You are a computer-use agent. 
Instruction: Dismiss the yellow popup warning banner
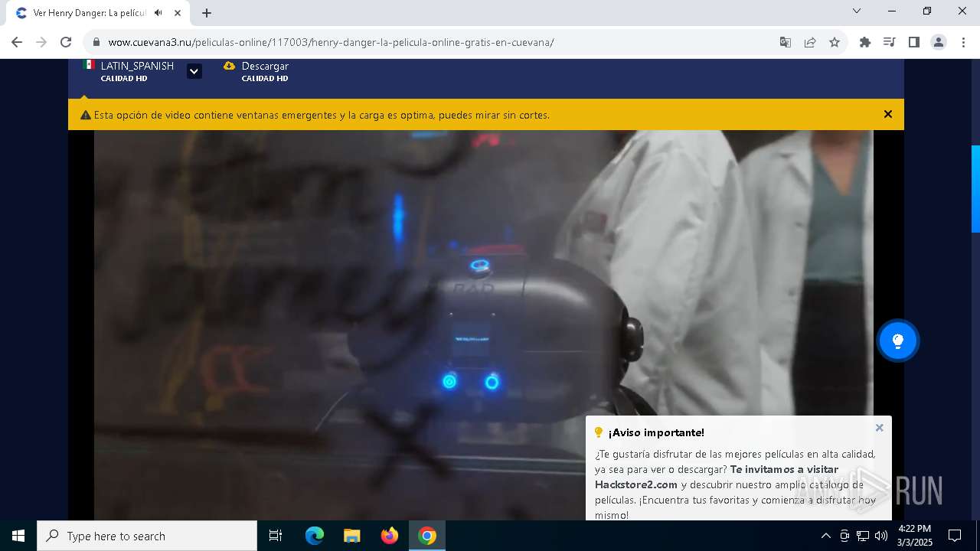click(888, 114)
